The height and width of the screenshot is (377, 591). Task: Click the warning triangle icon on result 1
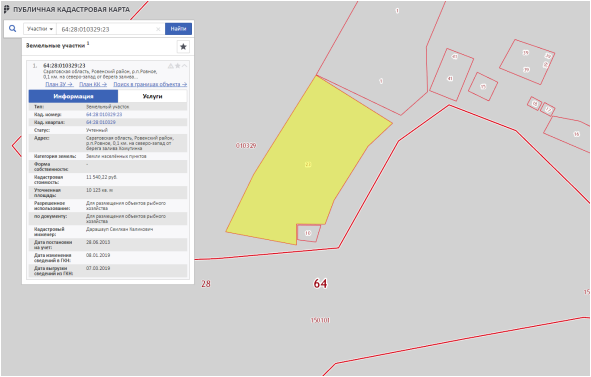170,66
